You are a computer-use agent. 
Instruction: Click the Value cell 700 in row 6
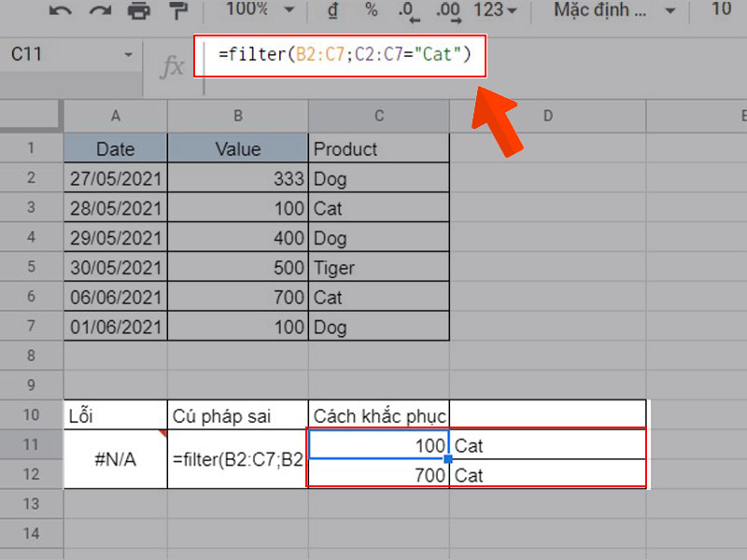click(238, 297)
